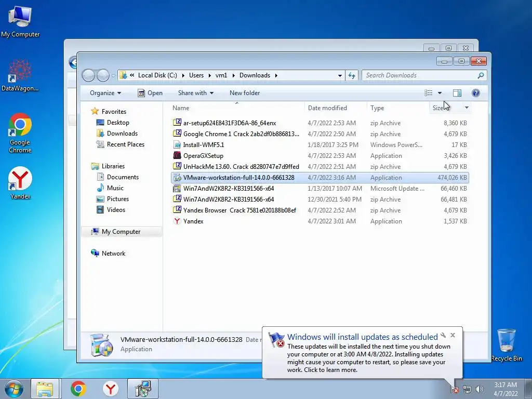Sort by the Type column header
Image resolution: width=532 pixels, height=399 pixels.
pyautogui.click(x=398, y=108)
